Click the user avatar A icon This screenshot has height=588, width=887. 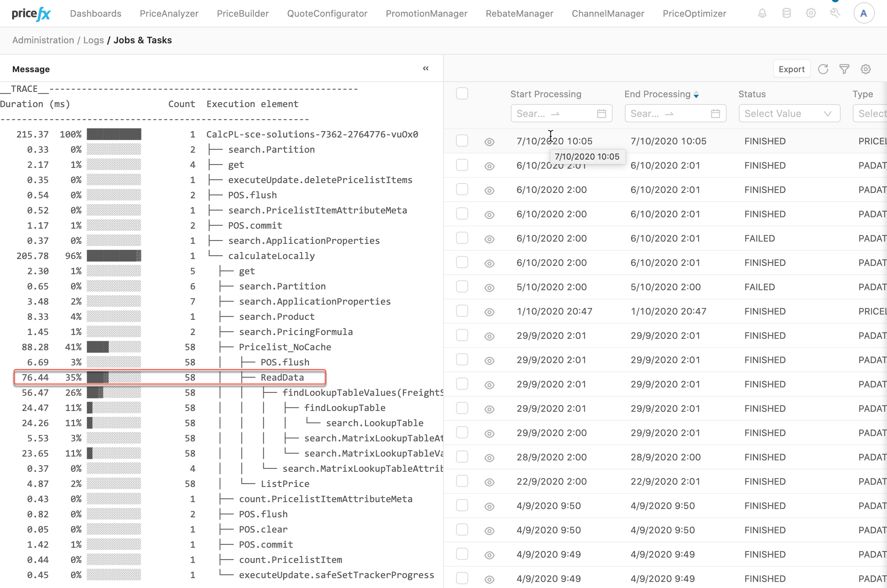coord(863,14)
